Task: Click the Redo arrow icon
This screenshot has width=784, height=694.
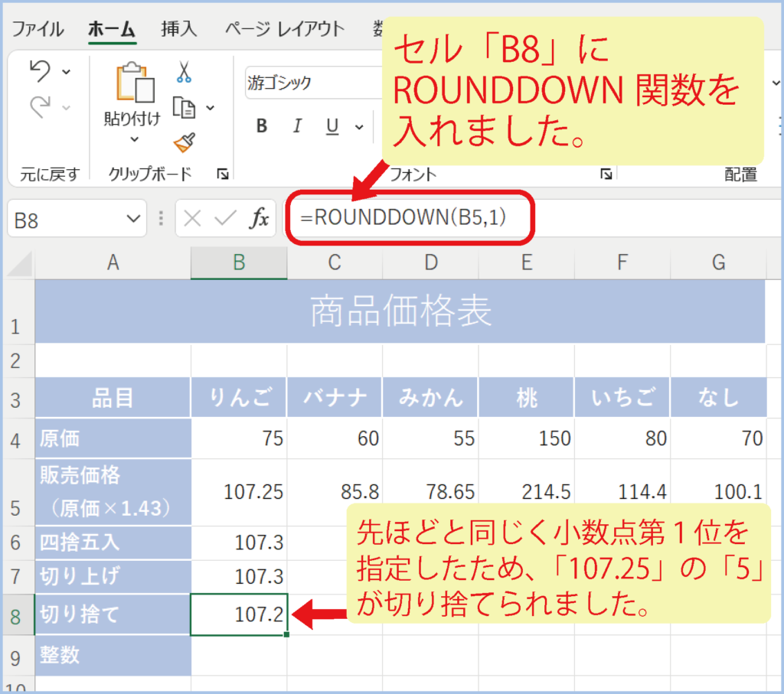Action: (40, 108)
